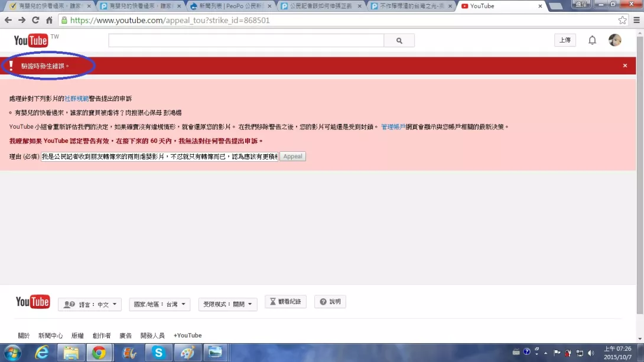Go back using the browser back arrow
Viewport: 644px width, 362px height.
tap(8, 20)
